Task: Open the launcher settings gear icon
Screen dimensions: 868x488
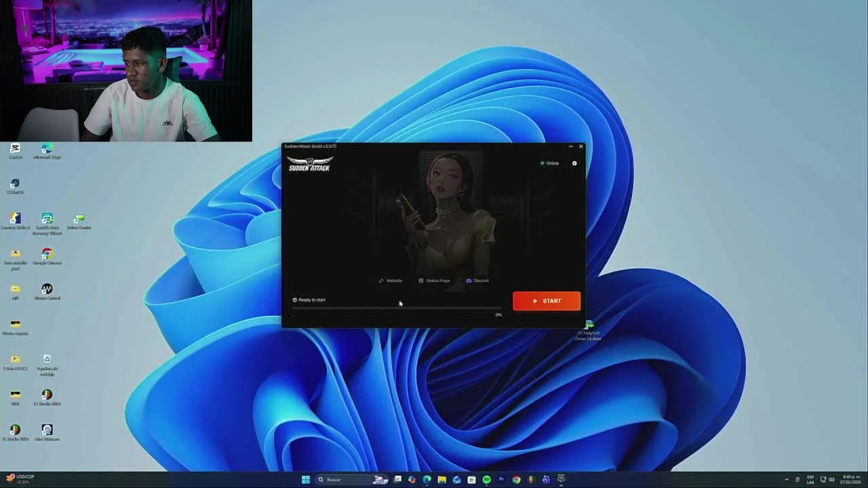Action: coord(574,163)
